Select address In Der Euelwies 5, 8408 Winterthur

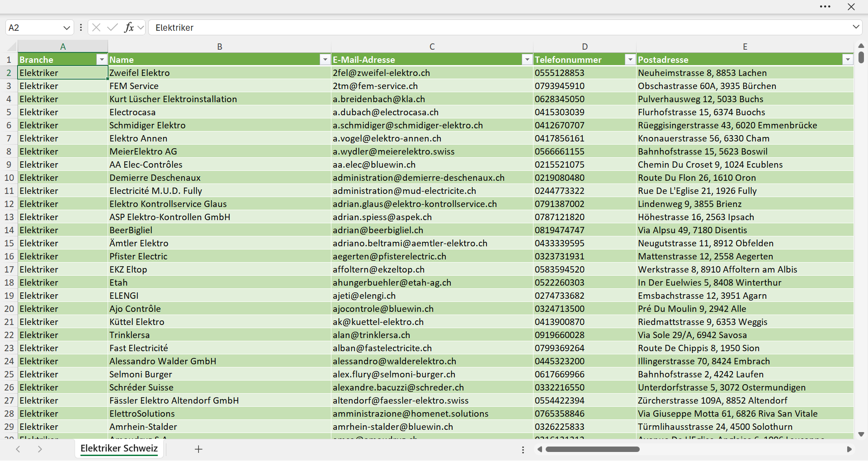point(745,282)
